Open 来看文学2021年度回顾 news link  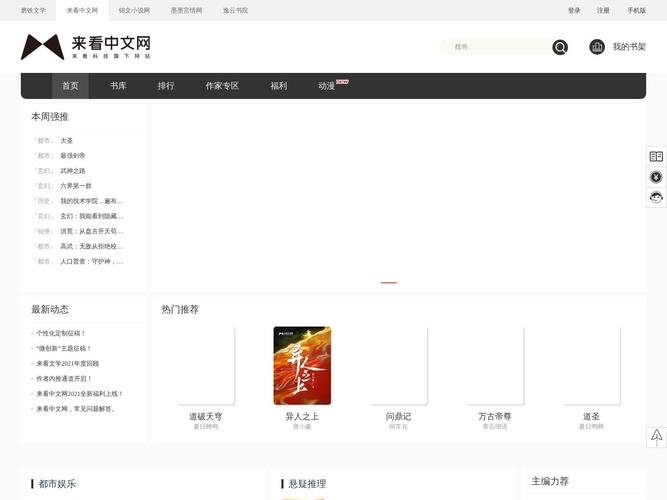coord(67,364)
